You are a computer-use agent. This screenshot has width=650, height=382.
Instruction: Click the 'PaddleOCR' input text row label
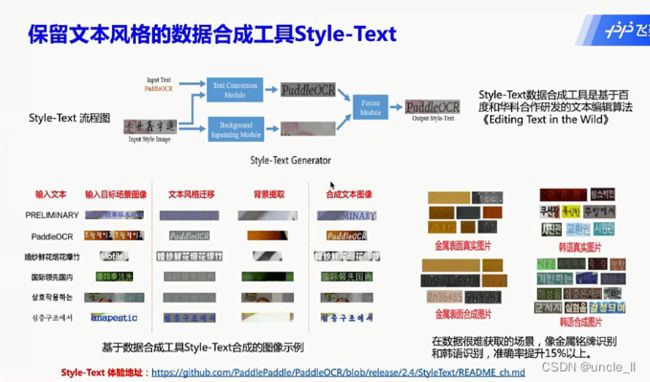click(52, 237)
